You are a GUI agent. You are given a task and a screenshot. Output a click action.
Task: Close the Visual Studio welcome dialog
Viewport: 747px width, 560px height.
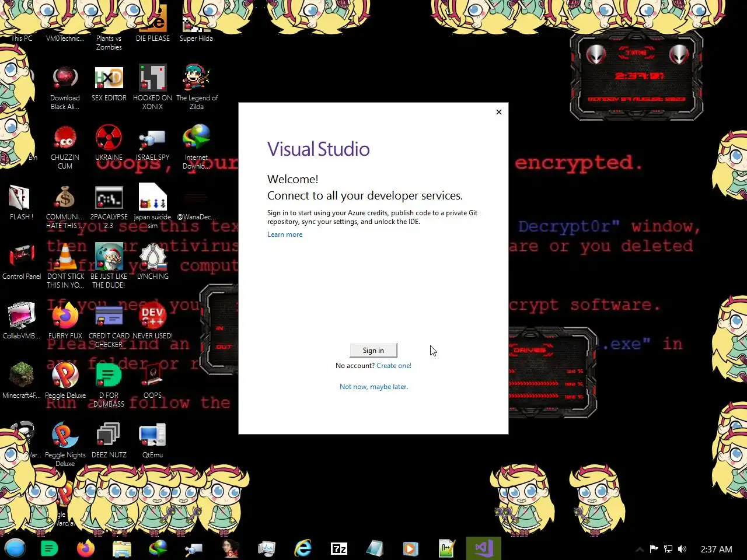499,112
